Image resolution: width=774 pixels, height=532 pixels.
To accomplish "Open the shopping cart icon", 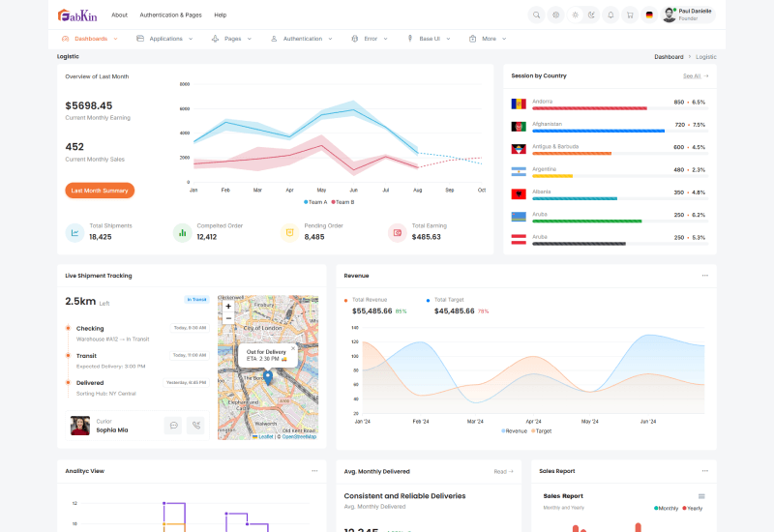I will [x=629, y=15].
